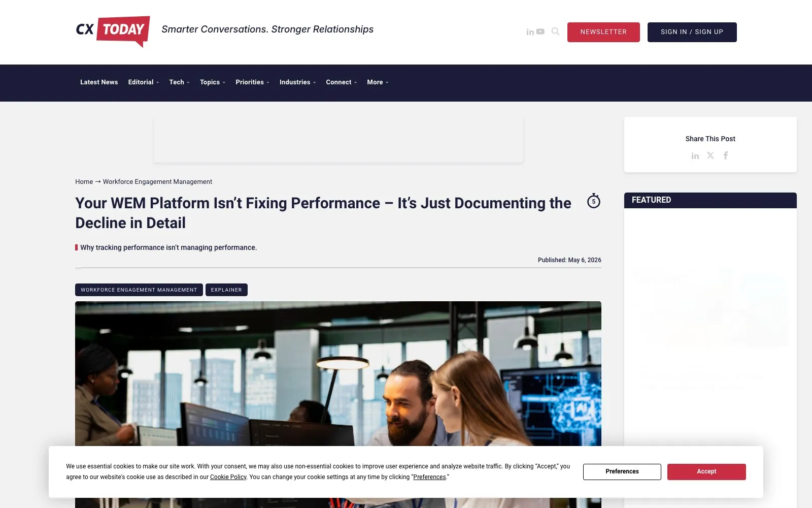Share this post on LinkedIn
This screenshot has height=508, width=812.
695,156
